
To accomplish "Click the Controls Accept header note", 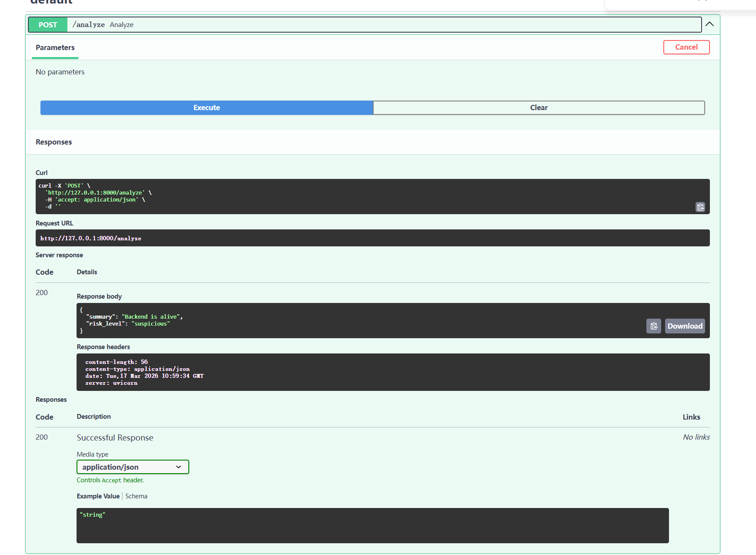I will pyautogui.click(x=110, y=480).
